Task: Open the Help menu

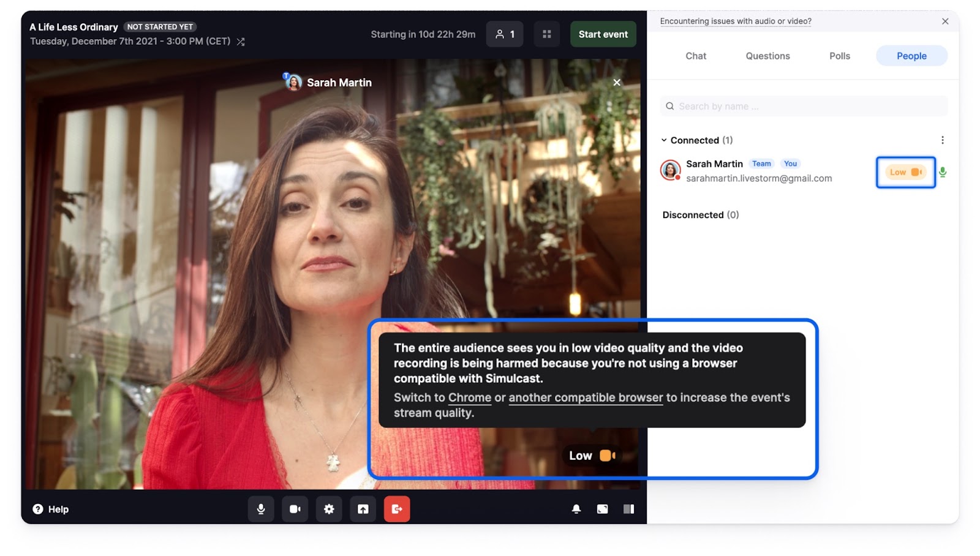Action: pos(51,509)
